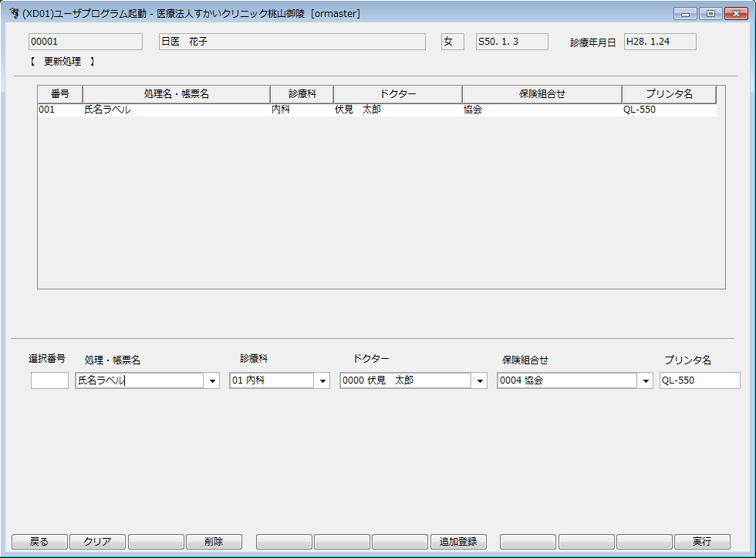Click the プリンタ名 column header
The width and height of the screenshot is (756, 558).
pyautogui.click(x=669, y=94)
